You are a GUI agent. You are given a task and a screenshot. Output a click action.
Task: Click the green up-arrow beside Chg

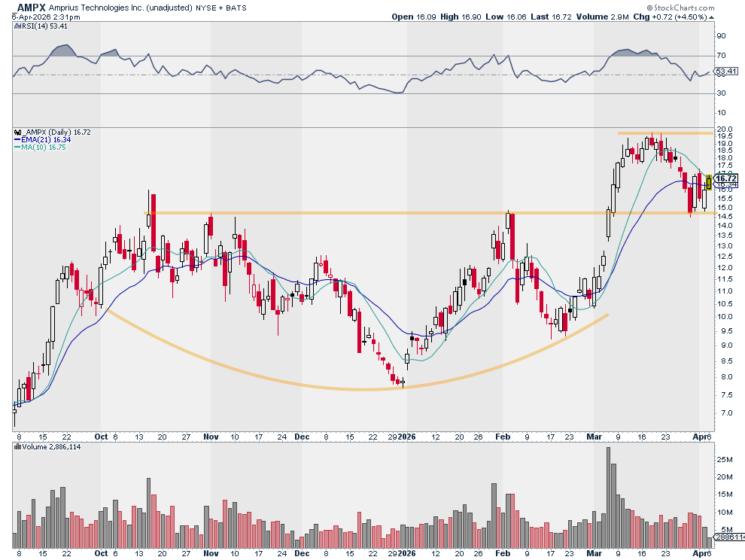(x=711, y=17)
